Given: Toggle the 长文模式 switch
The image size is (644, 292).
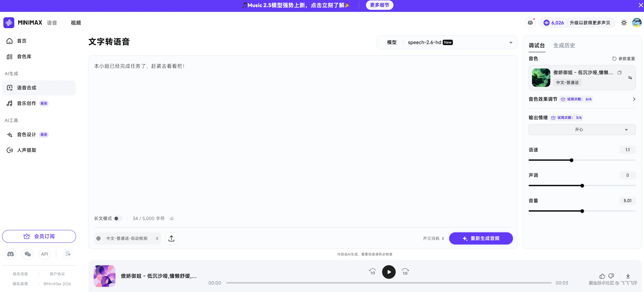Looking at the screenshot, I should (x=118, y=219).
